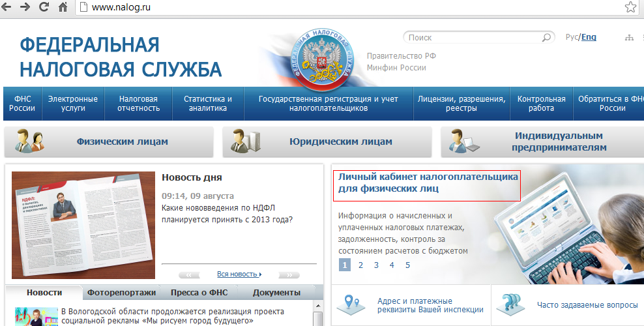Open Адрес и платежные реквизиты Вашей инспекции
644x326 pixels.
[430, 306]
